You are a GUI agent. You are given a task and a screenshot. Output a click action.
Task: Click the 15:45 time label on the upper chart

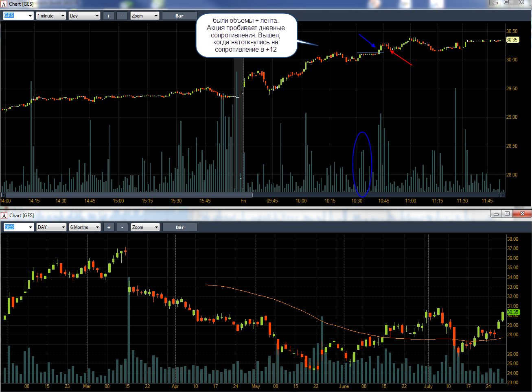coord(205,201)
